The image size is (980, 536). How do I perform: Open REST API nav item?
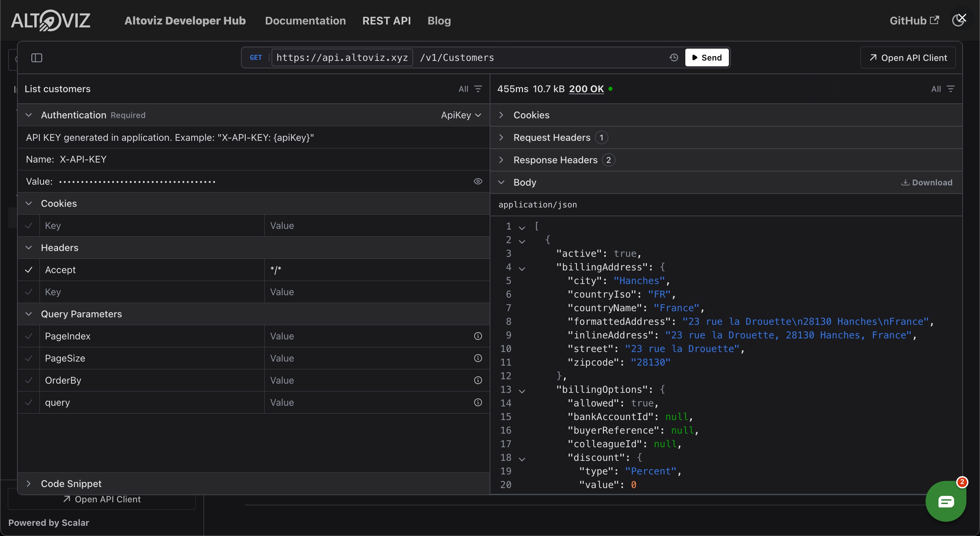pos(386,20)
